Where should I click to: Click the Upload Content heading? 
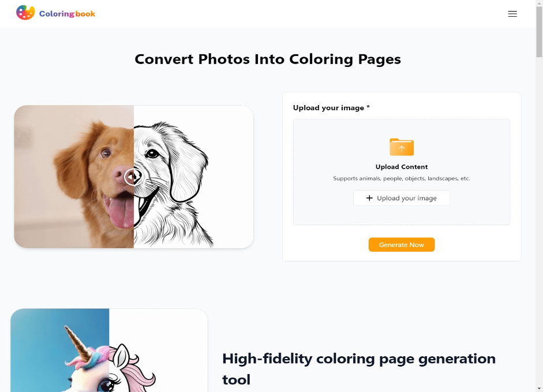(402, 167)
